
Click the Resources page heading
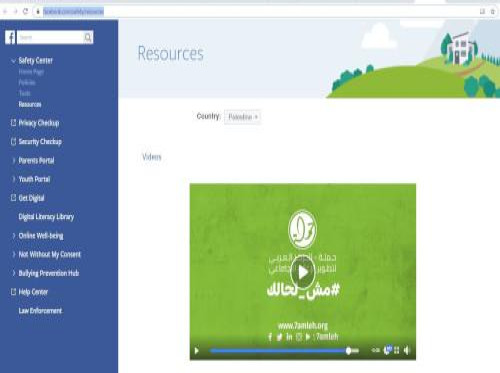tap(171, 54)
